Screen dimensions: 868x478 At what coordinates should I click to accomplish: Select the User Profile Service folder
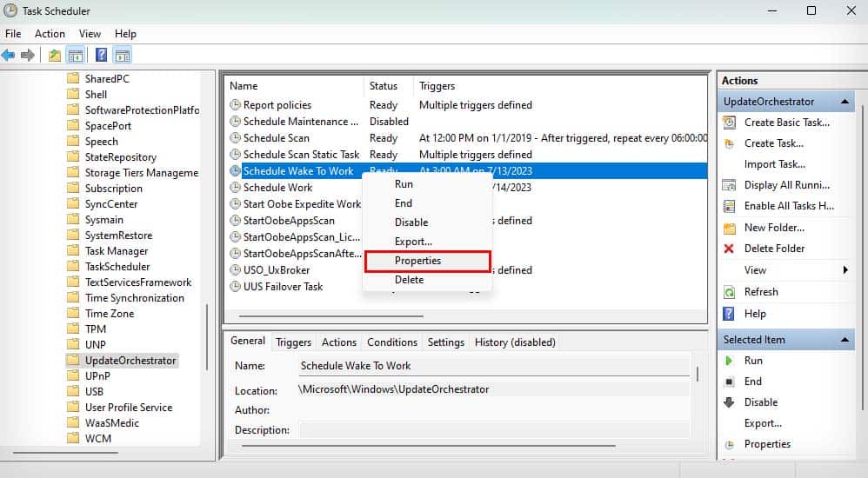(129, 408)
